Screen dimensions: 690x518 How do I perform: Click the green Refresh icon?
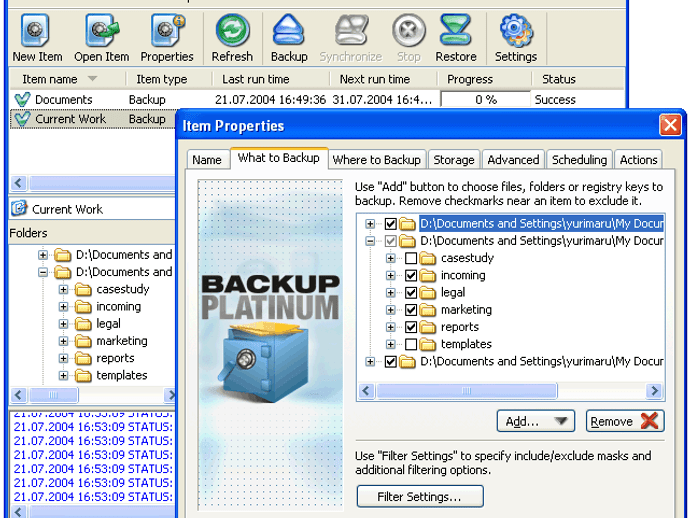[x=232, y=30]
